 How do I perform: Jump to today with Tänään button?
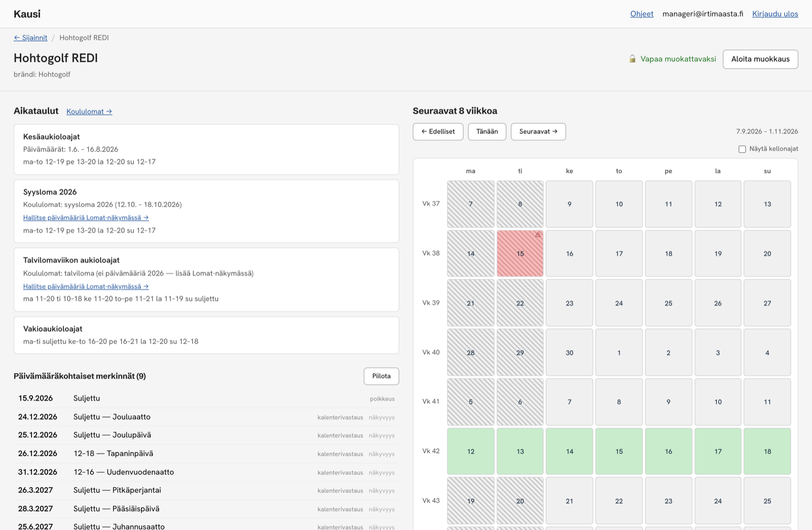[x=487, y=131]
